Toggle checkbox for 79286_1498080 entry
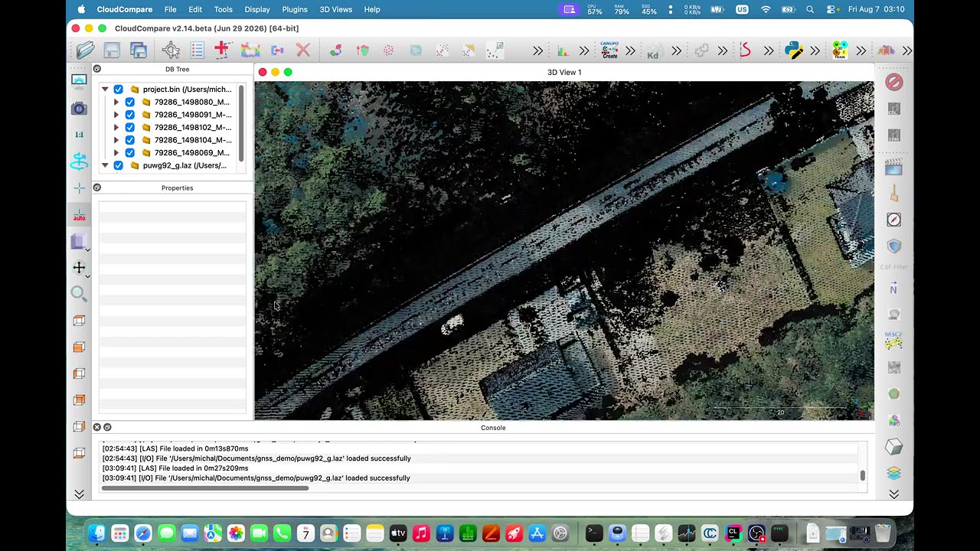980x551 pixels. point(129,102)
